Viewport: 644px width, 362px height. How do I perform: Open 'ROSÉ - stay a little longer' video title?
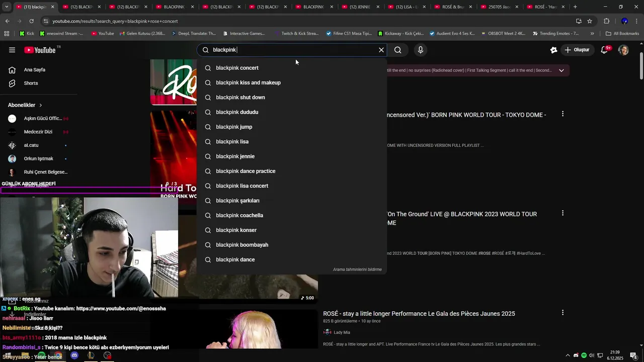click(419, 314)
